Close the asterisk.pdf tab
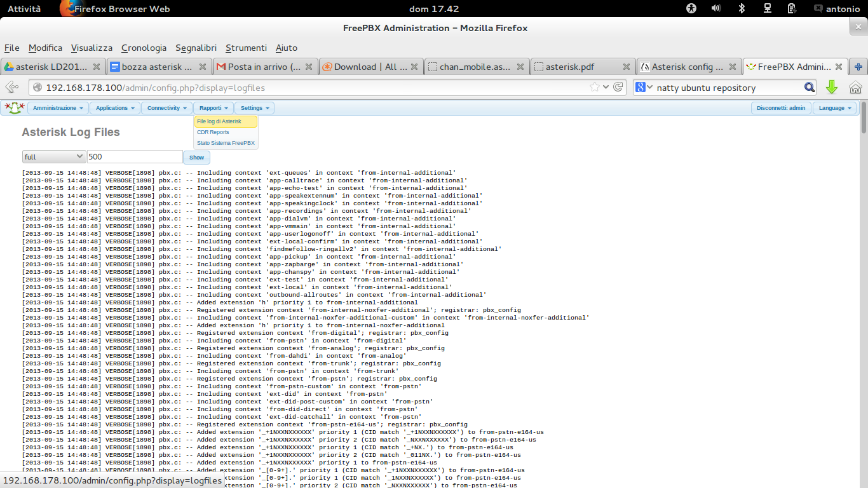This screenshot has height=488, width=868. click(x=626, y=66)
